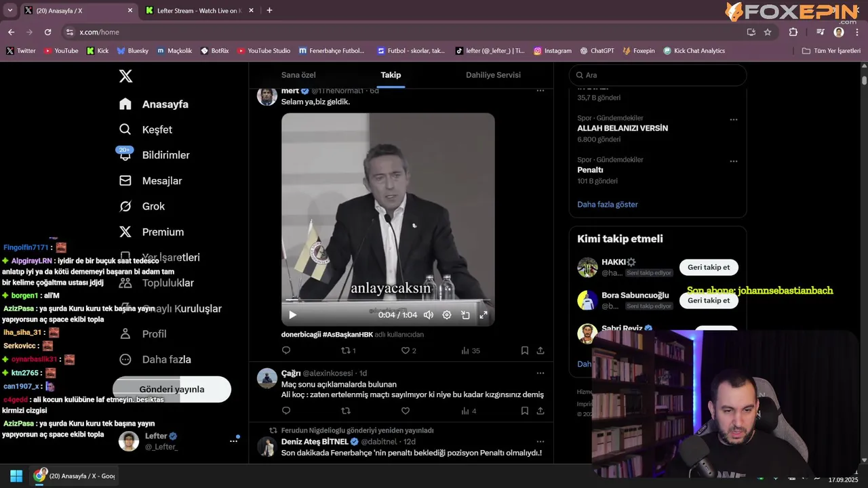Click the X logo in the sidebar
The image size is (868, 488).
click(x=125, y=76)
